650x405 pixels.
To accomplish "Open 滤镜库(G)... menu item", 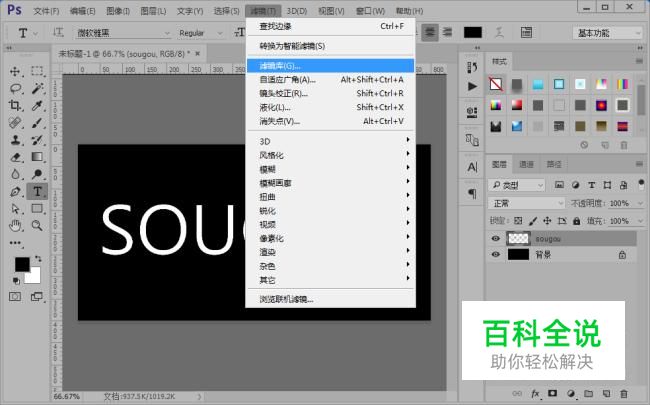I will pyautogui.click(x=331, y=65).
